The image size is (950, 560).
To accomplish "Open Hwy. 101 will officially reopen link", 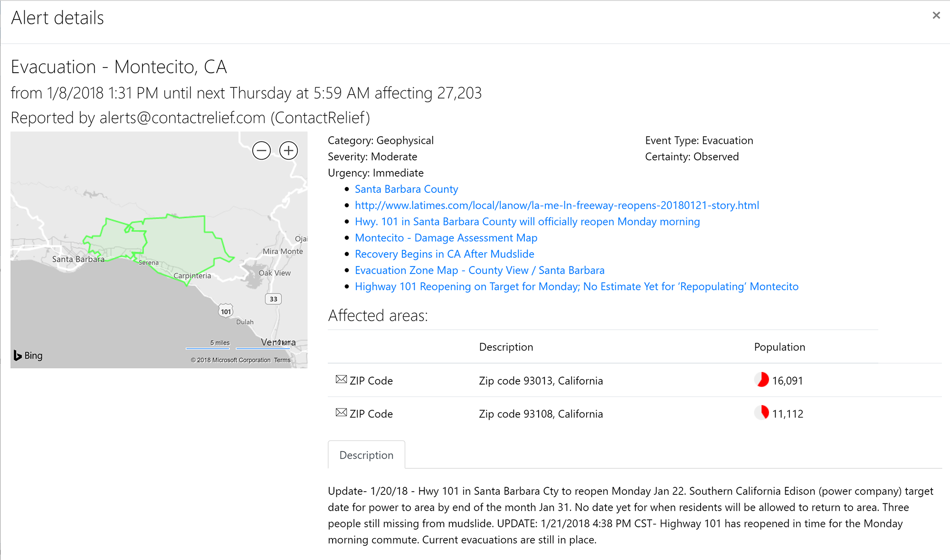I will (x=527, y=221).
